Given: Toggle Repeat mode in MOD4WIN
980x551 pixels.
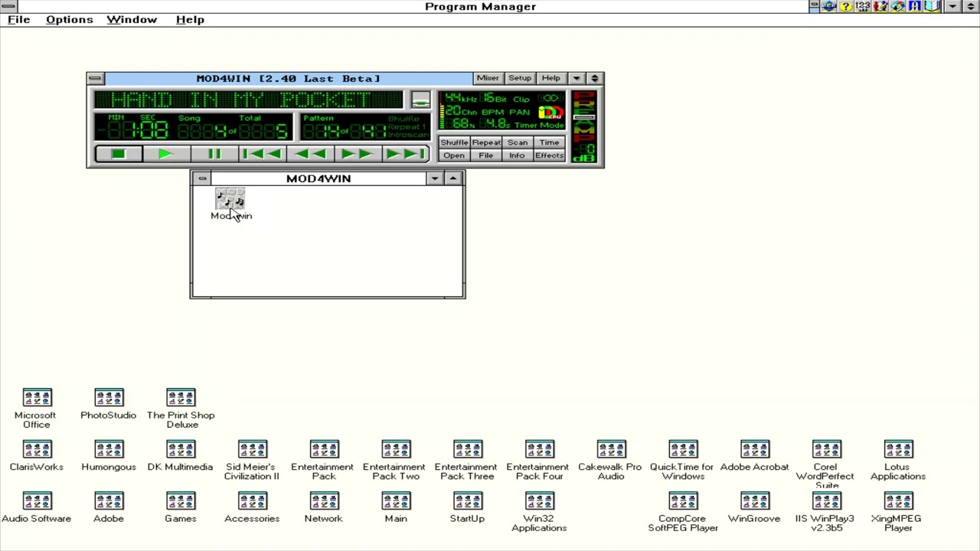Looking at the screenshot, I should tap(486, 142).
